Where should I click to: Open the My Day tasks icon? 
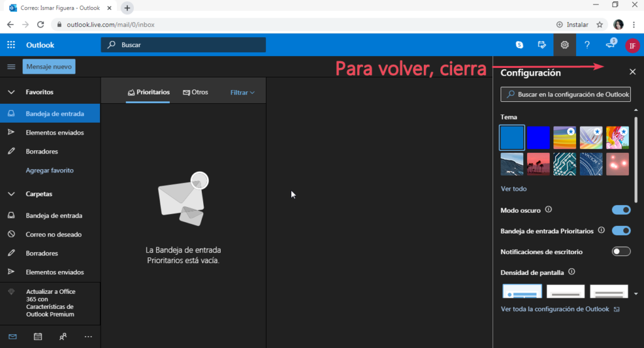point(542,45)
